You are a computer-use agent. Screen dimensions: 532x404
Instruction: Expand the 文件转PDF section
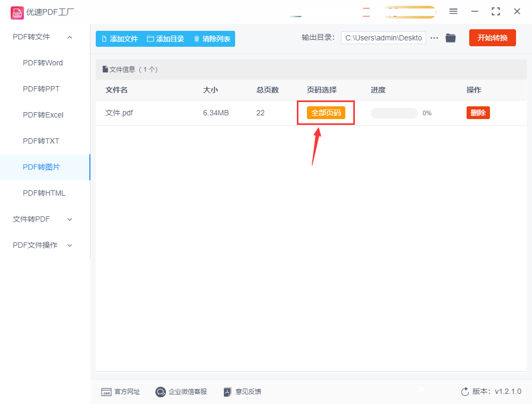[70, 220]
